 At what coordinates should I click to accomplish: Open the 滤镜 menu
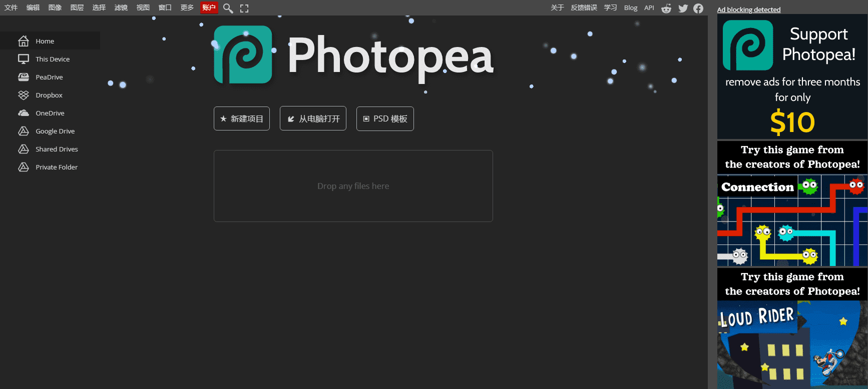coord(121,7)
